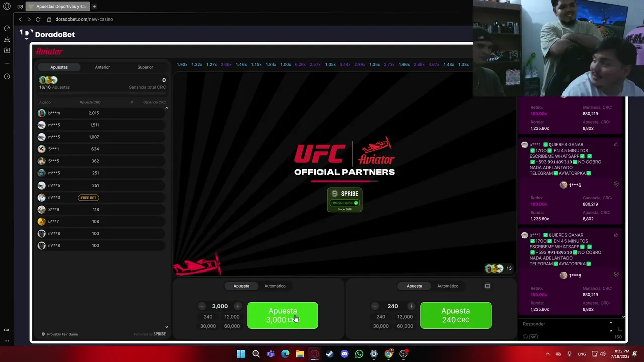Increase left bet amount with plus button
Screen dimensions: 644x362
click(x=238, y=306)
